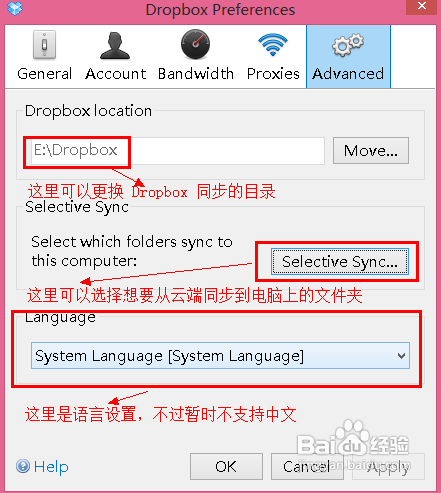The height and width of the screenshot is (493, 441).
Task: Click the blue question mark help icon
Action: tap(23, 466)
